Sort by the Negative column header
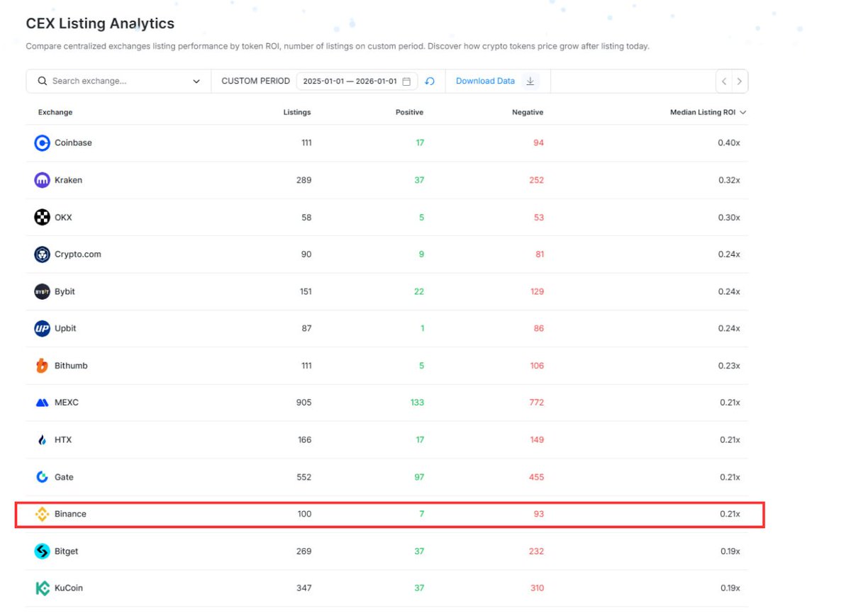Viewport: 851px width, 616px height. pos(528,112)
